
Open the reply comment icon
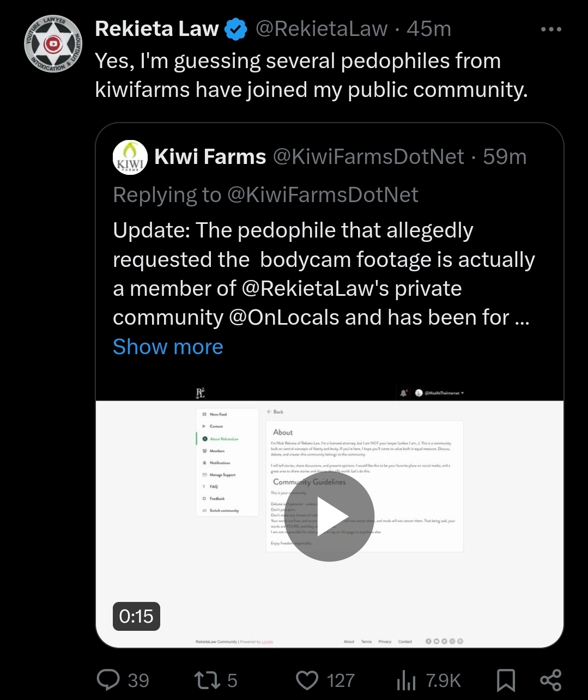pos(108,680)
